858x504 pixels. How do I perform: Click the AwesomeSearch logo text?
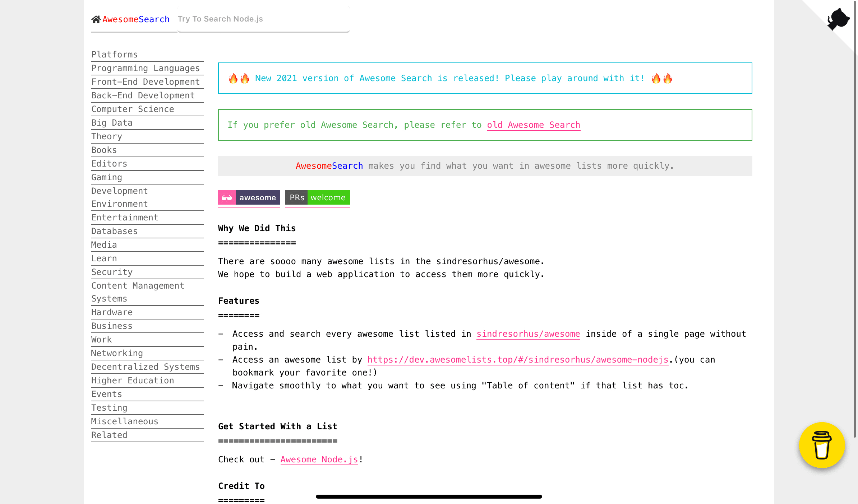pyautogui.click(x=136, y=19)
